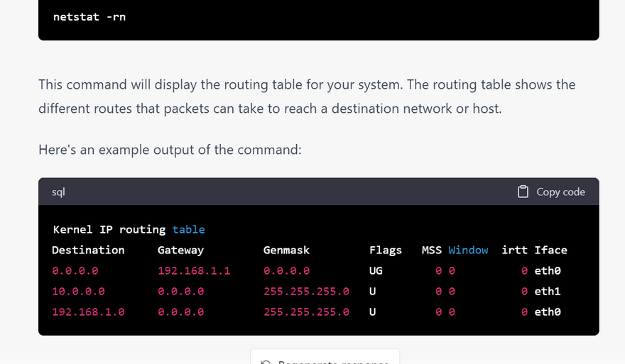Click the Regenerate response button

[x=325, y=359]
